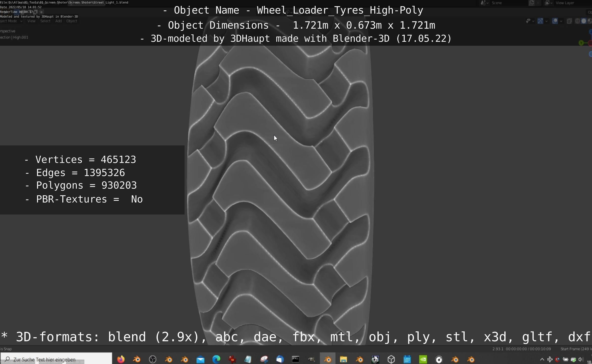This screenshot has height=364, width=592.
Task: Open the green NVIDIA app in taskbar
Action: point(423,359)
